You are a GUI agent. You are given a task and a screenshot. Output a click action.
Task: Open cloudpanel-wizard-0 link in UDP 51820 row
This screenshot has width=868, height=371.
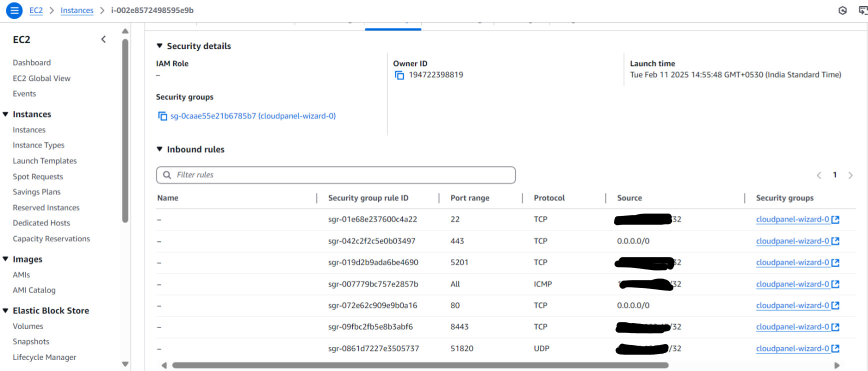point(792,348)
